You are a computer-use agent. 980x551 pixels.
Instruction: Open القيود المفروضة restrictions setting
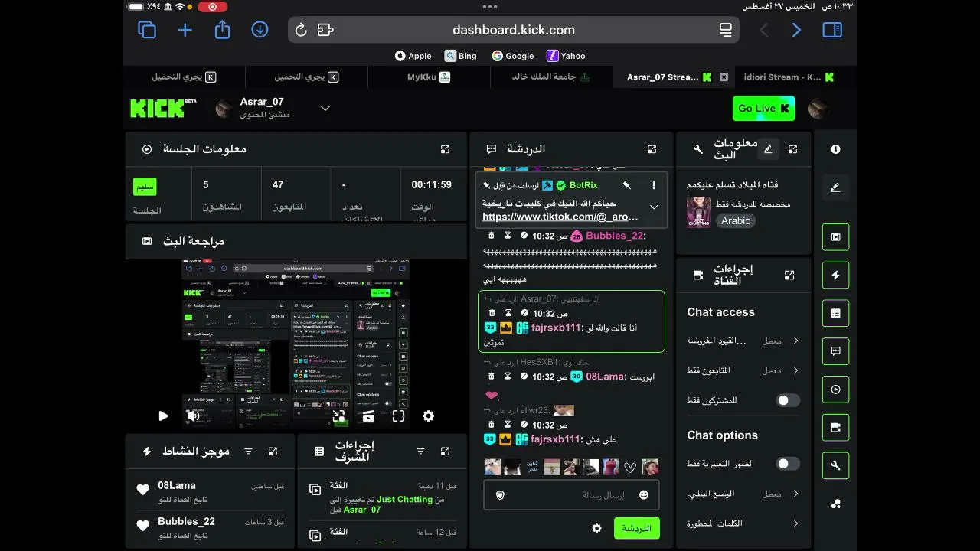(743, 341)
